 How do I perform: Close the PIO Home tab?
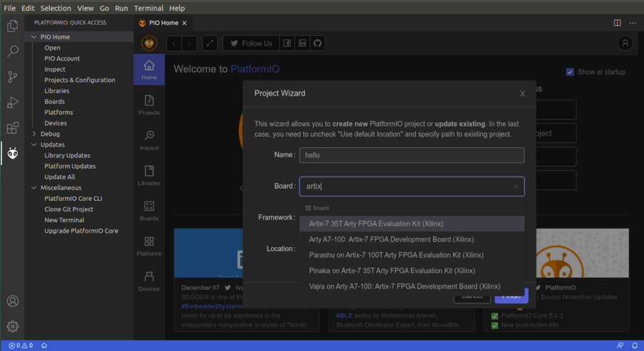click(184, 23)
